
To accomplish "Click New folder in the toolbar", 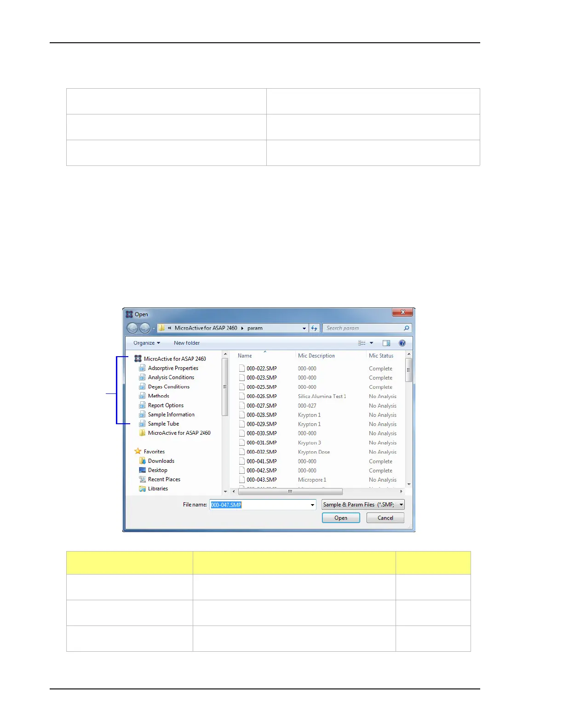I will tap(187, 343).
